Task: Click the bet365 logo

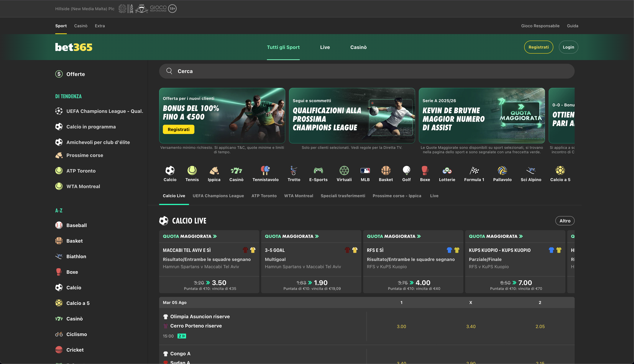Action: (74, 47)
